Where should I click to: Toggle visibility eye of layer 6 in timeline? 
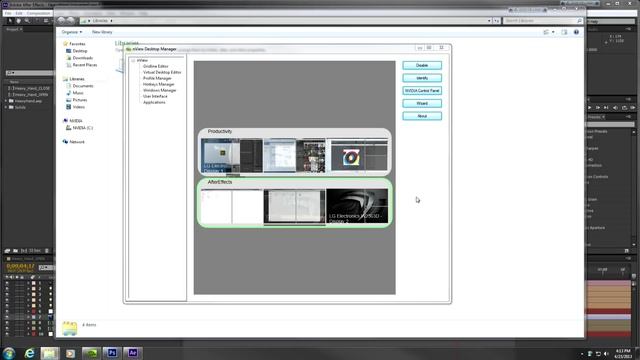(x=7, y=311)
